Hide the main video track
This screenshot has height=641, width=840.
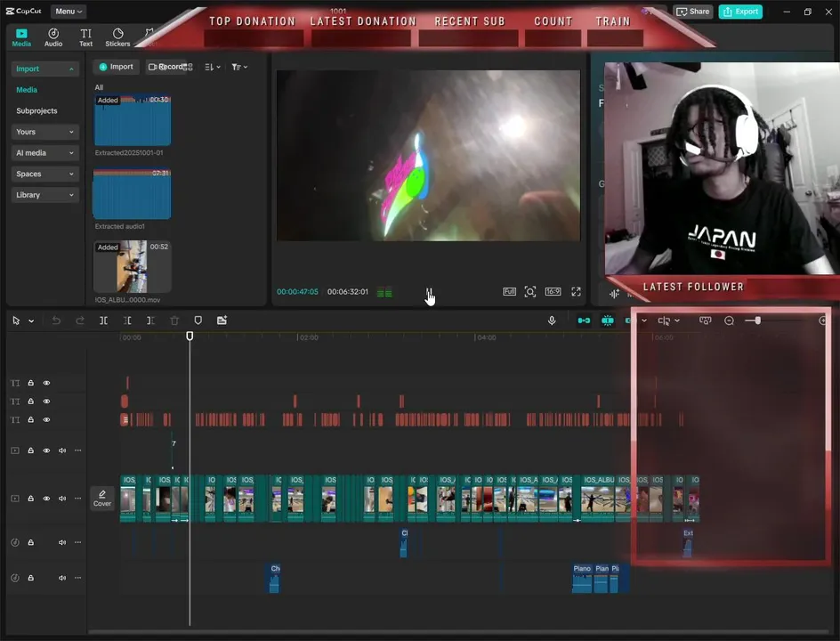[46, 499]
